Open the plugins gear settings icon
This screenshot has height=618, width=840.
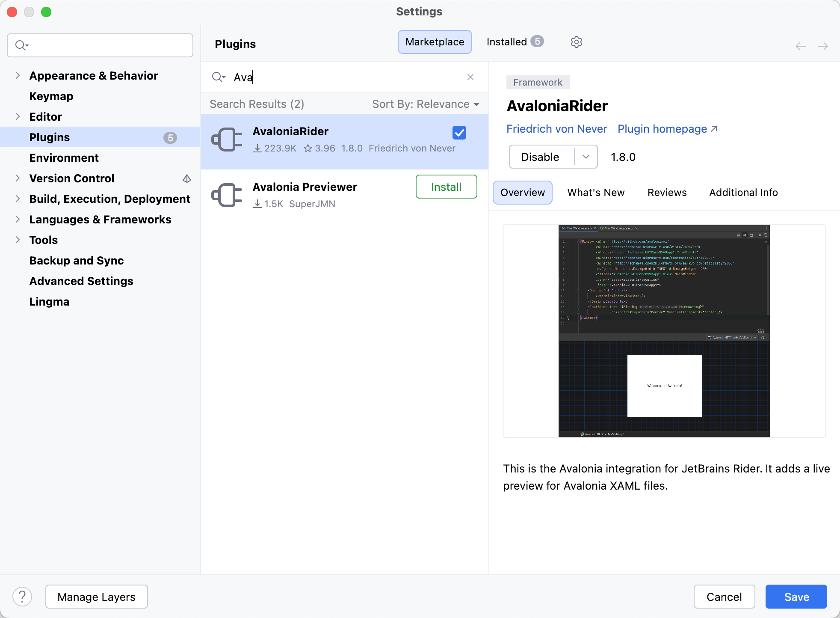[576, 42]
